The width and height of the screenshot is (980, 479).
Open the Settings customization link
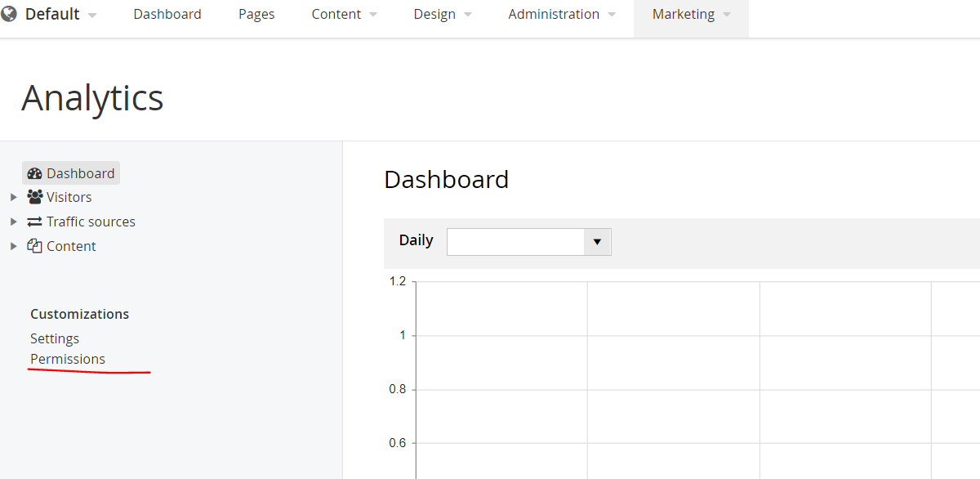55,338
